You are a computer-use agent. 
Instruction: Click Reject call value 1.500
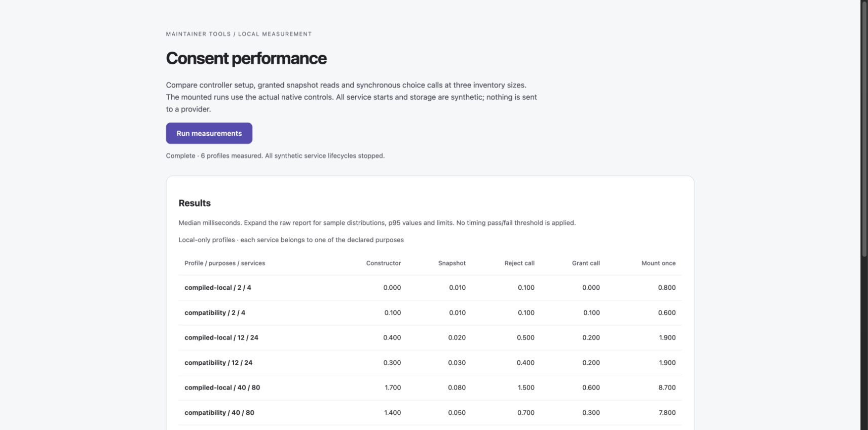[526, 387]
